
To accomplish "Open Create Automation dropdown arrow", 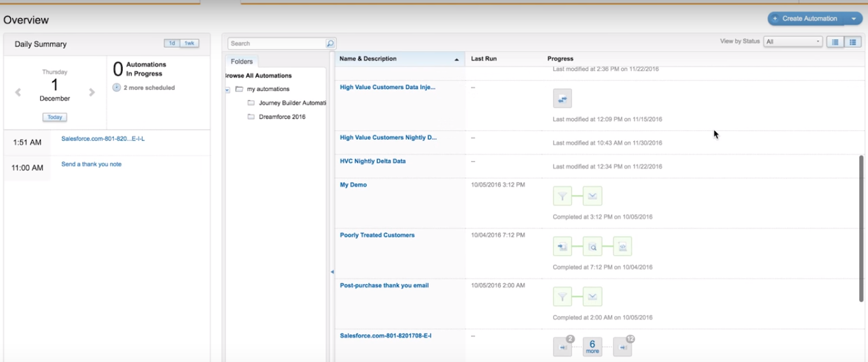I will pyautogui.click(x=854, y=19).
